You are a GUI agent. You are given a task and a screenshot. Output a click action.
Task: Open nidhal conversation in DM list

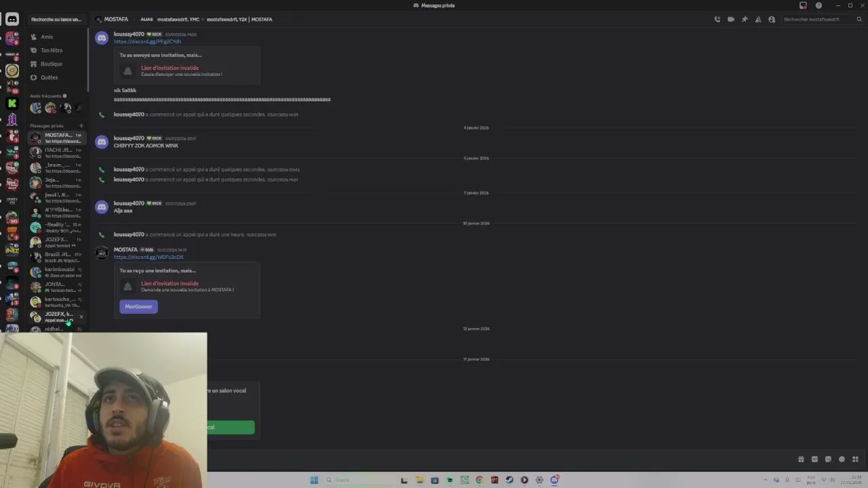tap(58, 329)
